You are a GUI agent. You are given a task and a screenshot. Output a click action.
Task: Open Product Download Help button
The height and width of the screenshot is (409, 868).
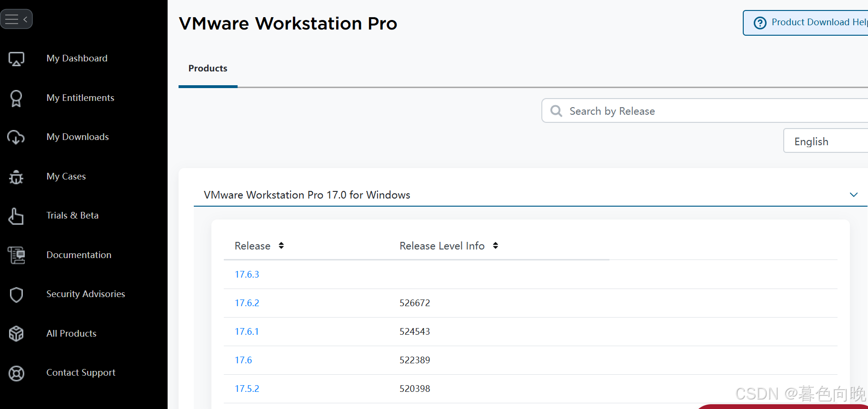(806, 22)
